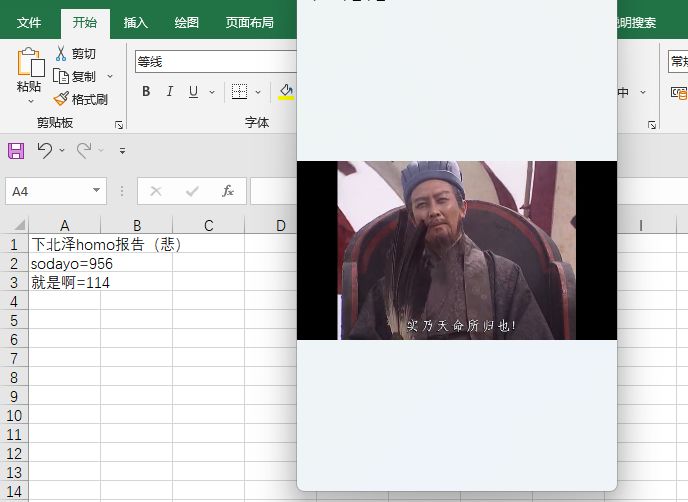Select row 10 header

click(x=14, y=416)
